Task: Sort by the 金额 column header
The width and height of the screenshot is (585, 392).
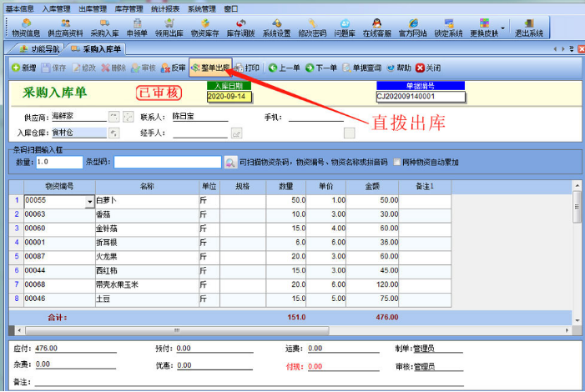Action: (x=372, y=187)
